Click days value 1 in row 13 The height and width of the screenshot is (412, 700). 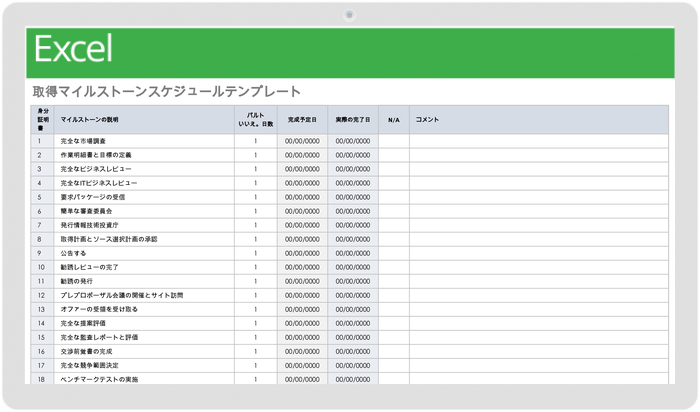pyautogui.click(x=255, y=309)
